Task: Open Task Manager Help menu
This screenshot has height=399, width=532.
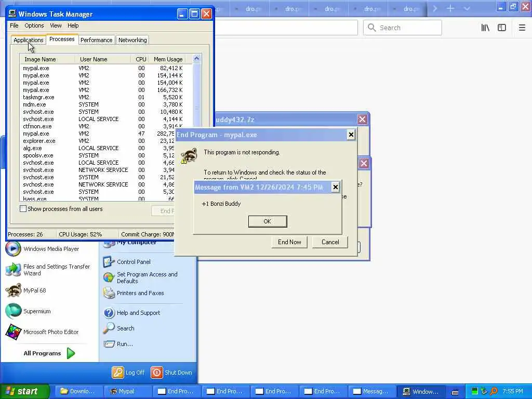Action: click(x=73, y=25)
